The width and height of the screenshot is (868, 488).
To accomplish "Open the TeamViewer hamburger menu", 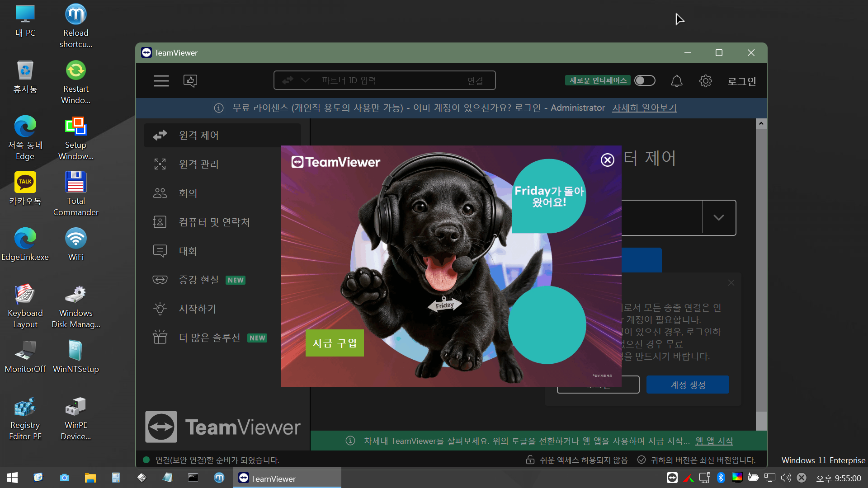I will 161,81.
